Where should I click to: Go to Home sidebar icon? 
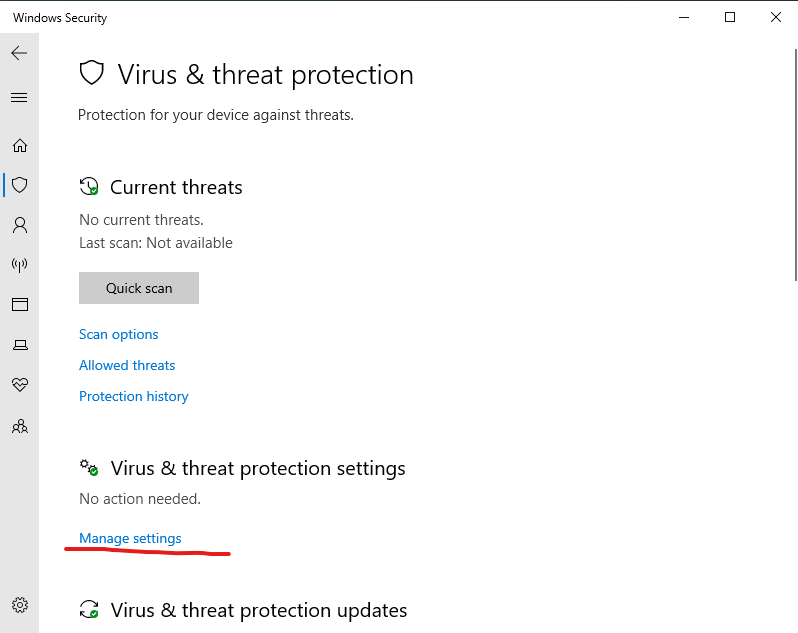[x=19, y=145]
